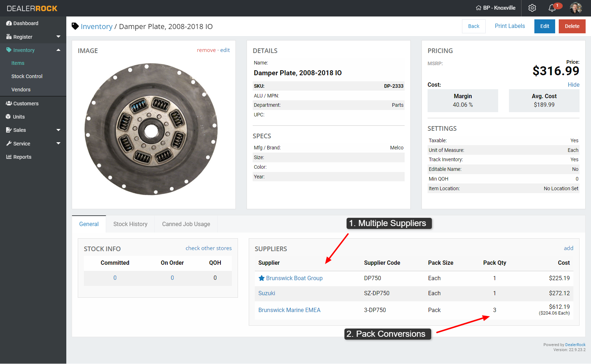
Task: Click supplier code 3-DP750
Action: tap(375, 310)
